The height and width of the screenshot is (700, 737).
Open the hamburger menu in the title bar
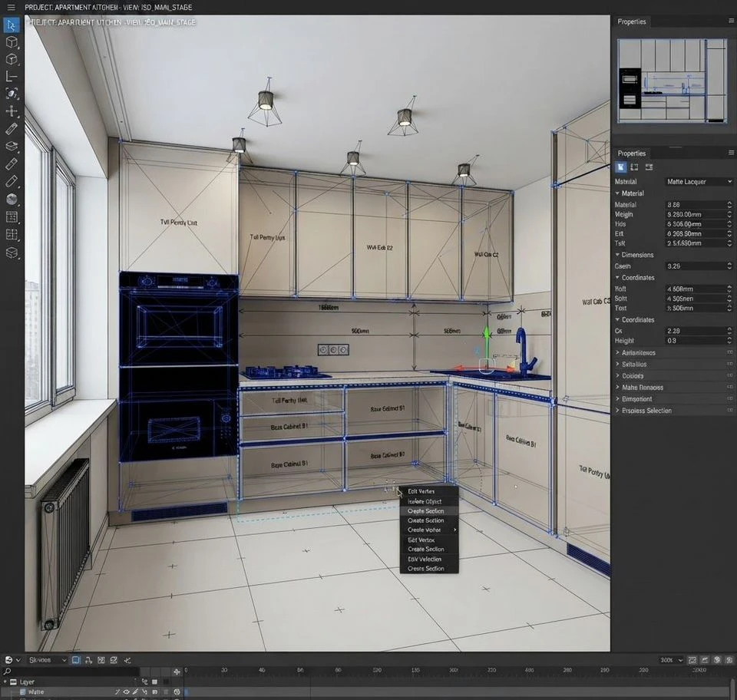[x=10, y=8]
